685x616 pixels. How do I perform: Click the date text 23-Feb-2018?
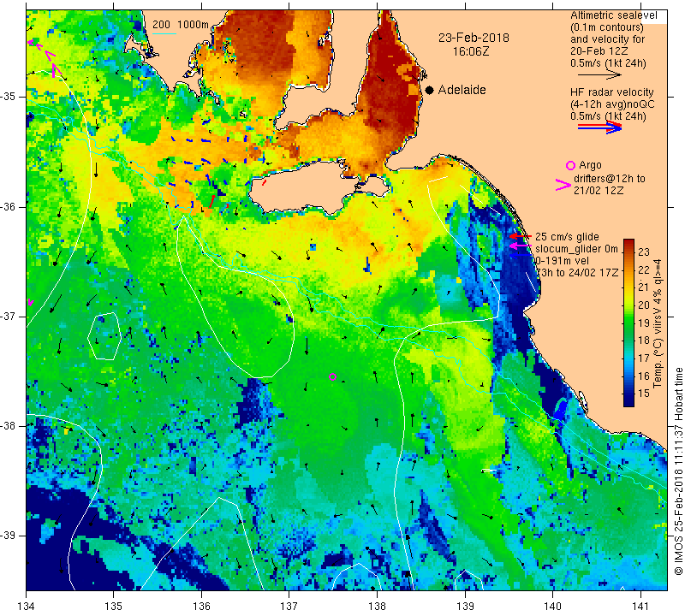click(x=474, y=38)
